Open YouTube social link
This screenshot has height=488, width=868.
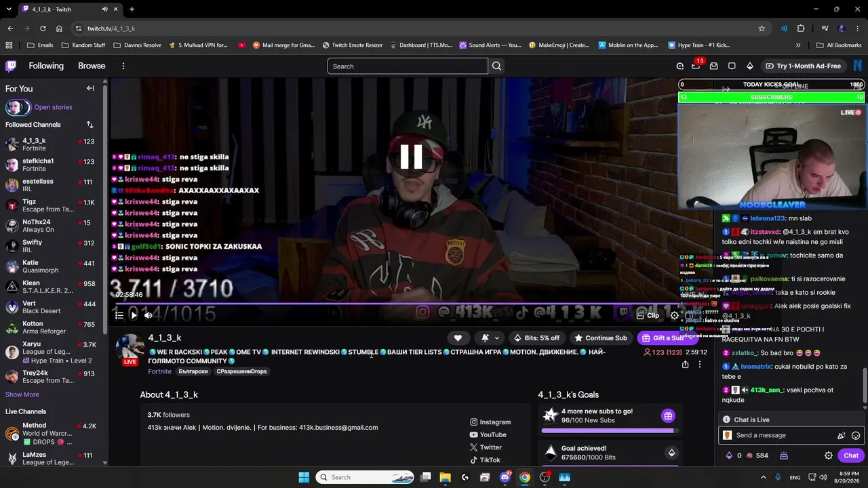pyautogui.click(x=488, y=434)
